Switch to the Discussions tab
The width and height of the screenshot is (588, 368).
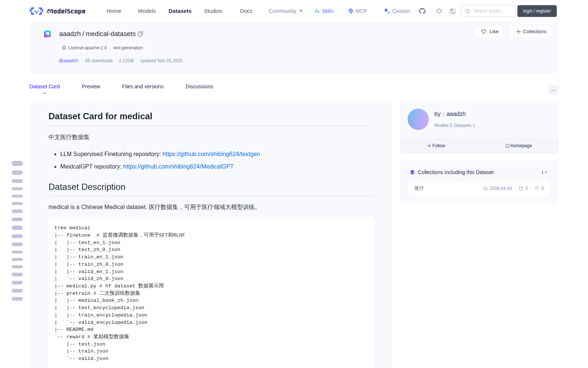(x=199, y=86)
